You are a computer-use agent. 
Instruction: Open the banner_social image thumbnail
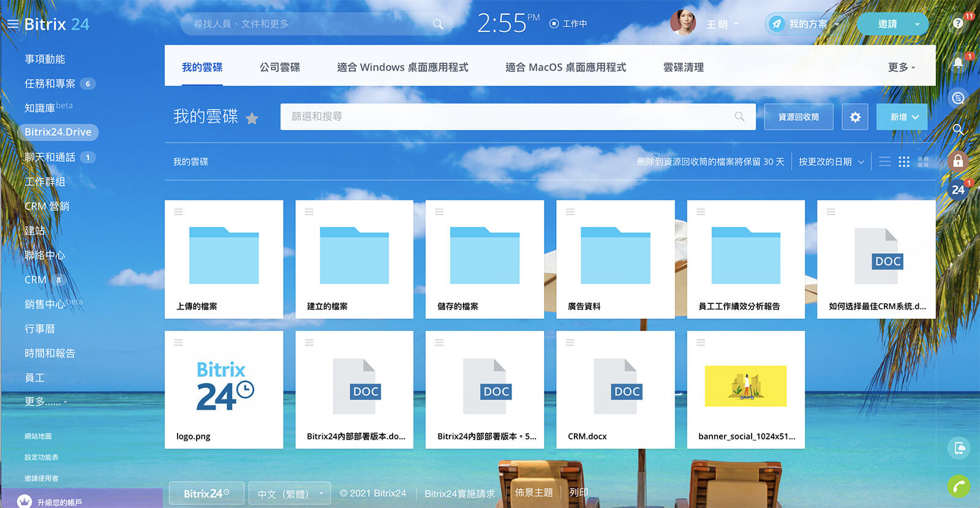click(x=745, y=386)
